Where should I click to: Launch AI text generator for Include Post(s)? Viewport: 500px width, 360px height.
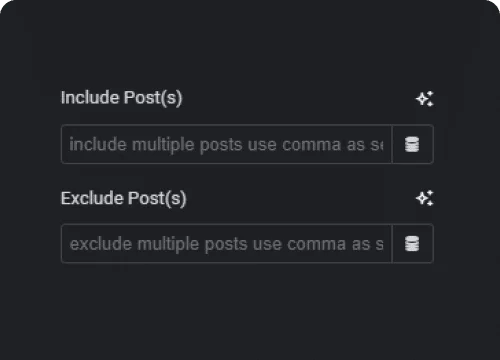click(x=425, y=99)
